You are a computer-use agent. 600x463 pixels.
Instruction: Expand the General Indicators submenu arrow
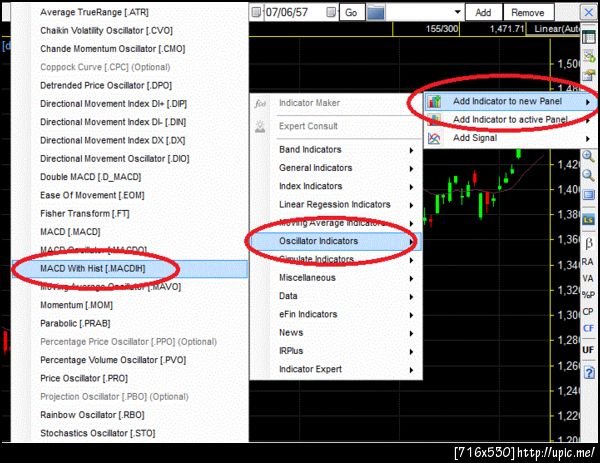411,168
